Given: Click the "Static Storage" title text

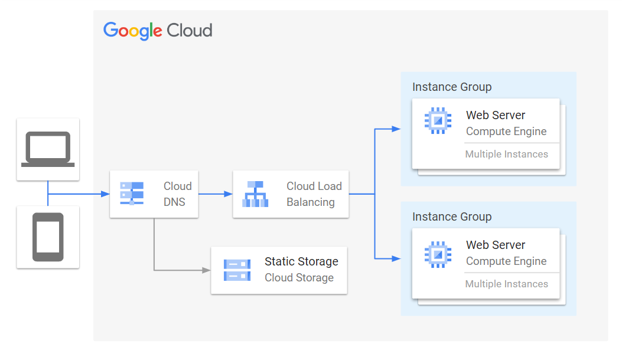Looking at the screenshot, I should [x=301, y=261].
